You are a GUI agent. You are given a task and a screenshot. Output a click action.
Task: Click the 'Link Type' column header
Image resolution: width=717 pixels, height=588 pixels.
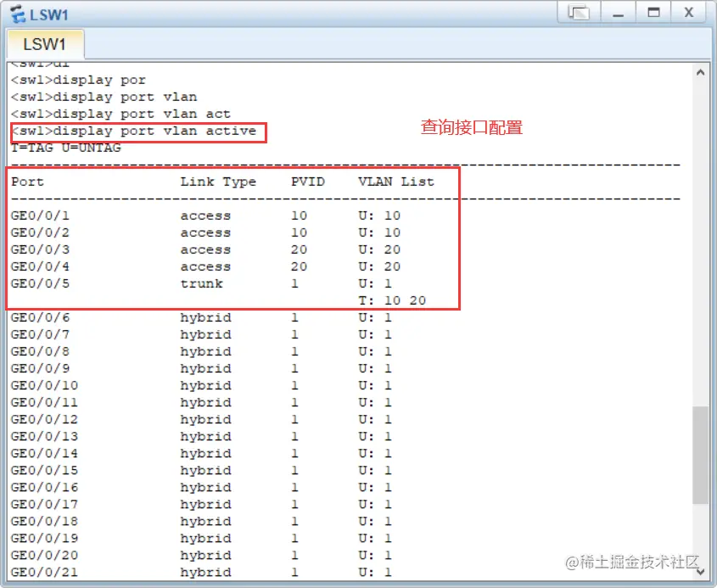coord(218,182)
